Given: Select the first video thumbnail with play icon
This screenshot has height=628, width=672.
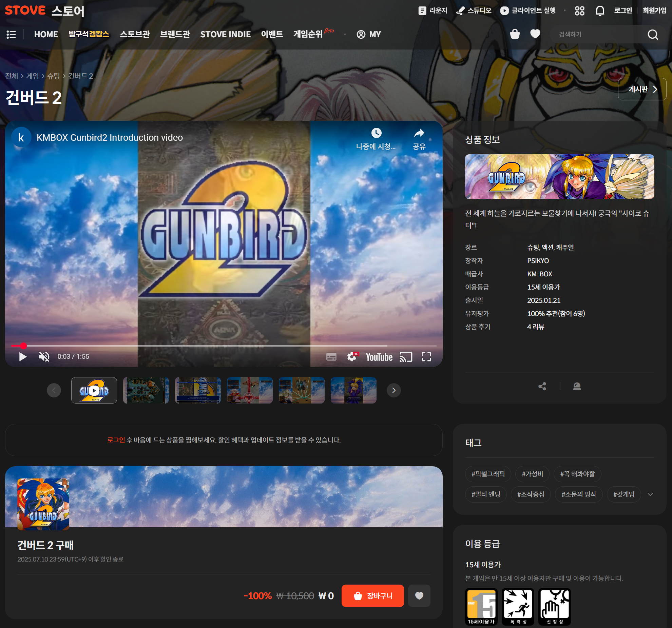Looking at the screenshot, I should click(94, 390).
